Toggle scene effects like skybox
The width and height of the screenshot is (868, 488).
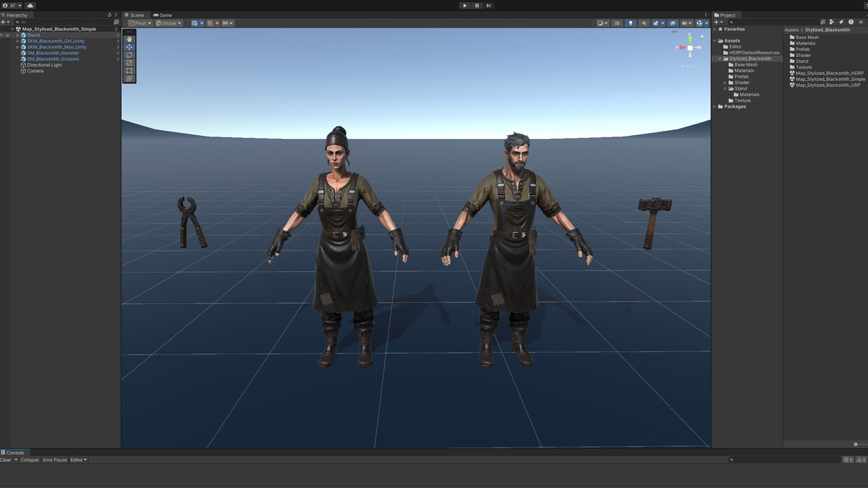click(x=656, y=23)
